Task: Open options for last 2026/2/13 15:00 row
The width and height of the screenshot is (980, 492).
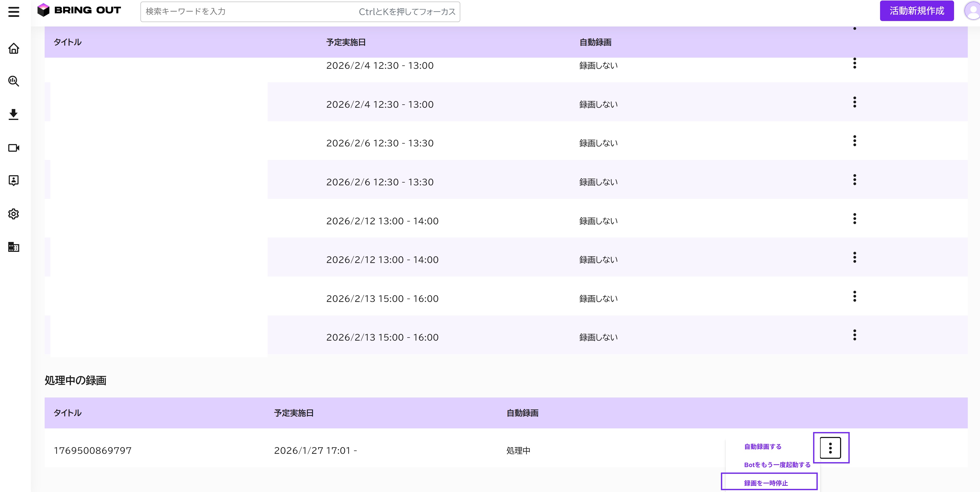Action: pos(854,335)
